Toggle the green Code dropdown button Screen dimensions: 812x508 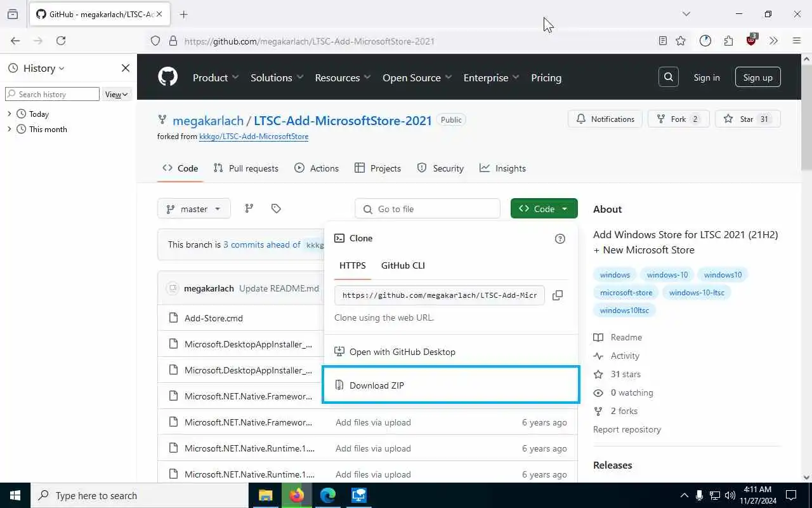pyautogui.click(x=544, y=208)
